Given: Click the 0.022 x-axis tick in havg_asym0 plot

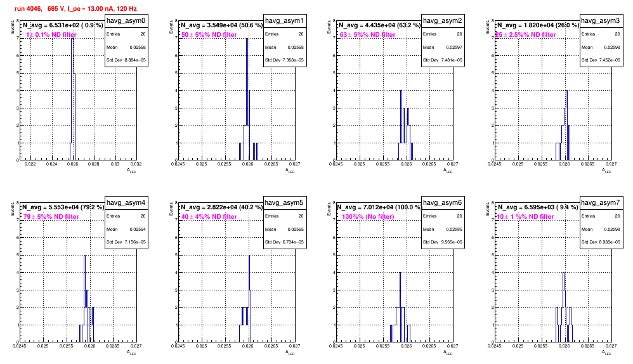Looking at the screenshot, I should pos(30,164).
